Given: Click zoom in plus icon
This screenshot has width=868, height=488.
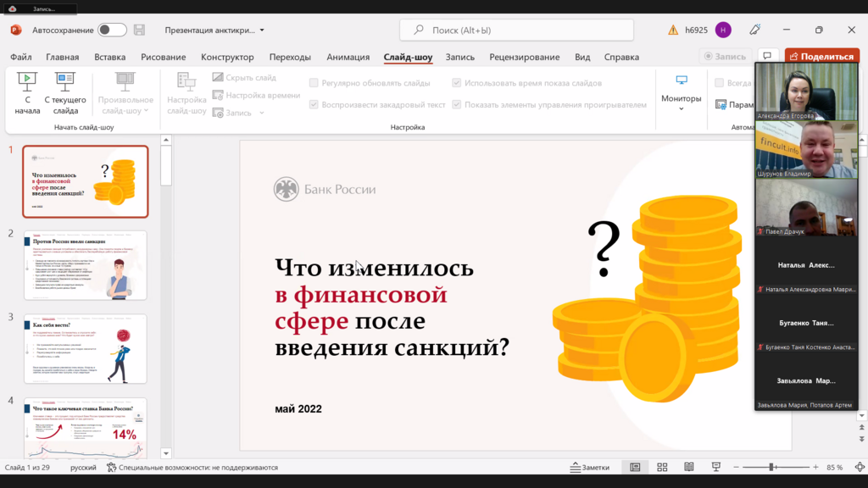Looking at the screenshot, I should (815, 468).
